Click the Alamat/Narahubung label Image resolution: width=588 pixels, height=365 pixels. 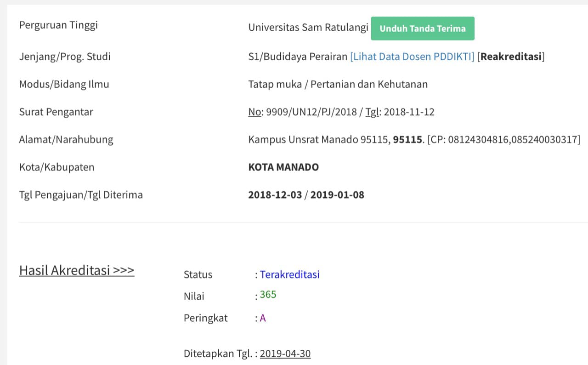pyautogui.click(x=66, y=140)
